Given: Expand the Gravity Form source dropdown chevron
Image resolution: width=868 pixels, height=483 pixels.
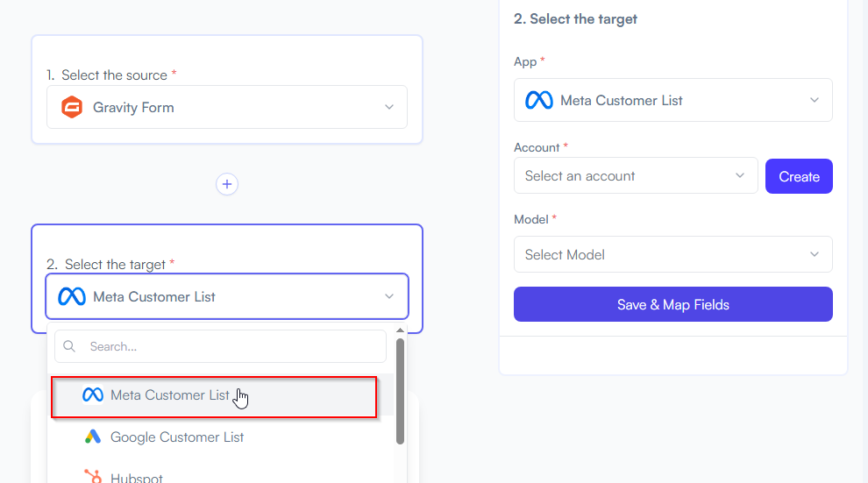Looking at the screenshot, I should (389, 107).
